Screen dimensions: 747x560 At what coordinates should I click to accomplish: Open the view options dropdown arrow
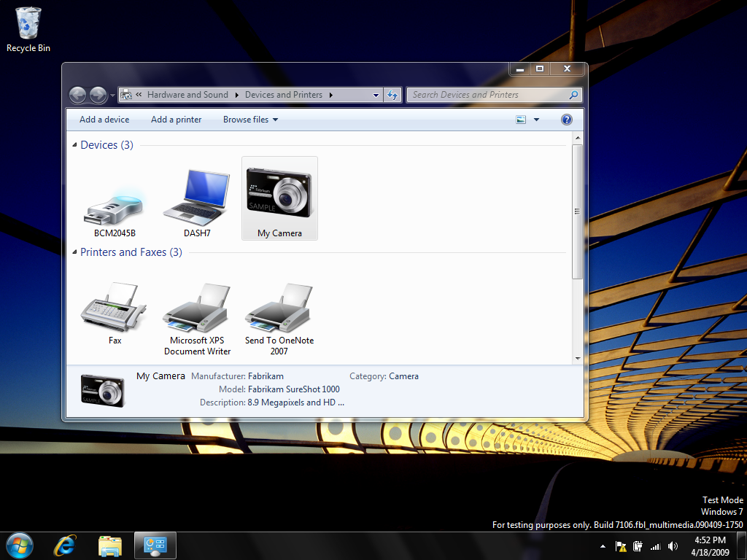(537, 120)
